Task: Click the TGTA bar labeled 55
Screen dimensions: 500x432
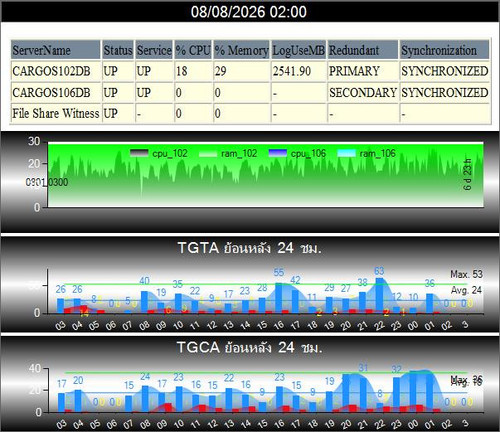Action: [279, 298]
